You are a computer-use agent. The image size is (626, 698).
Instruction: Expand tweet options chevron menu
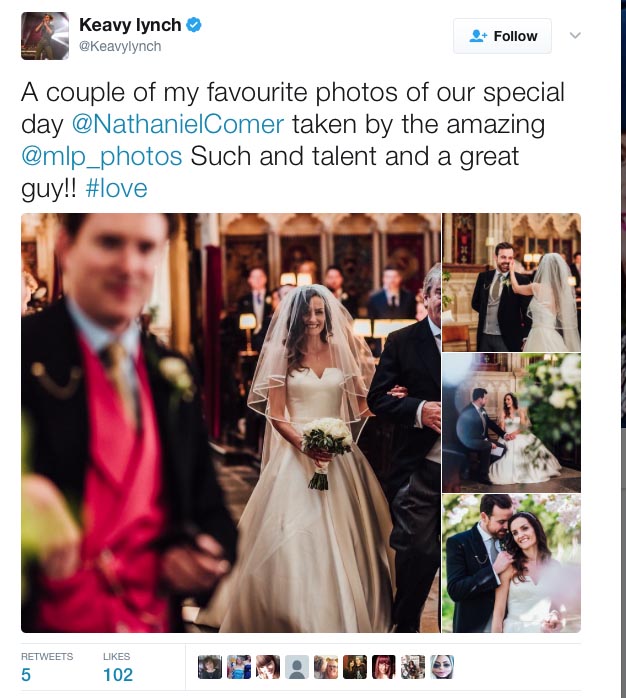click(x=575, y=36)
